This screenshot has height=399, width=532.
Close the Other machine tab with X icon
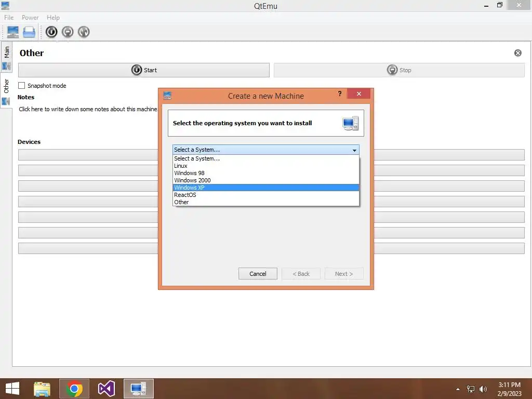[x=518, y=53]
